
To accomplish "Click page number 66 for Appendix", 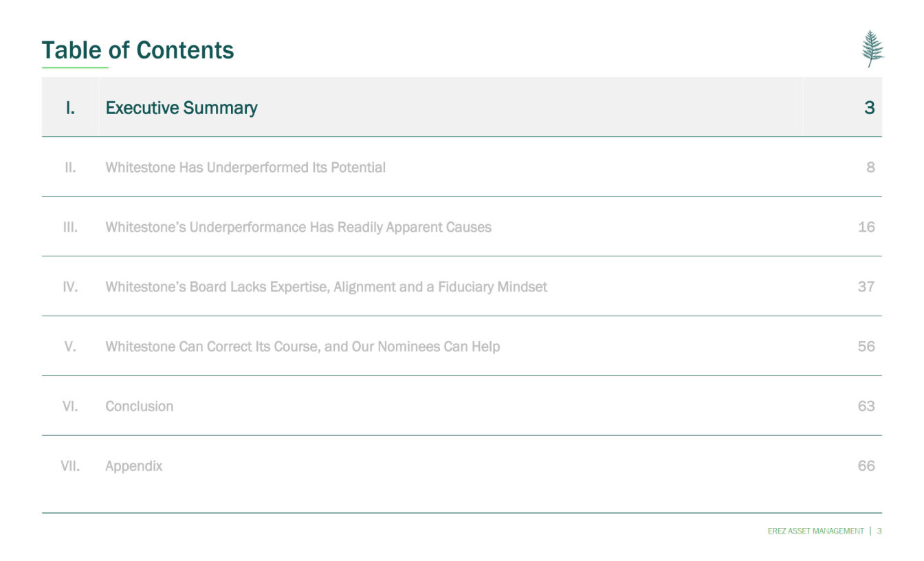I will click(866, 466).
